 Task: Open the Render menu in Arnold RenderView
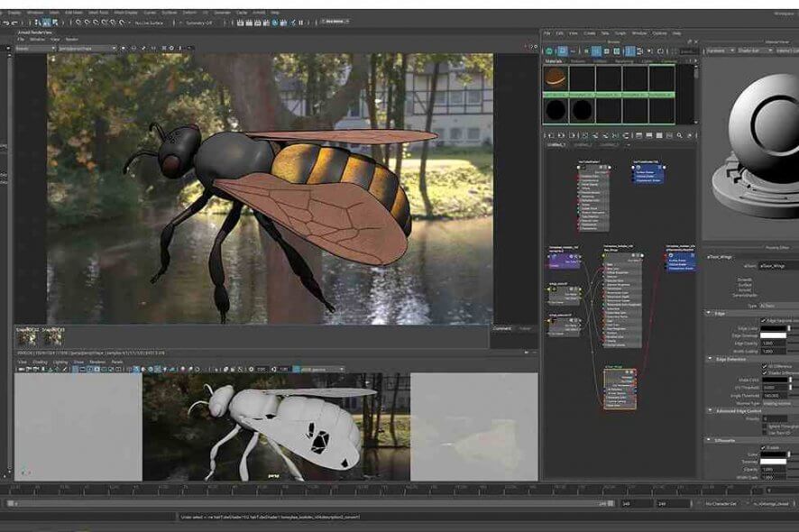[x=72, y=40]
